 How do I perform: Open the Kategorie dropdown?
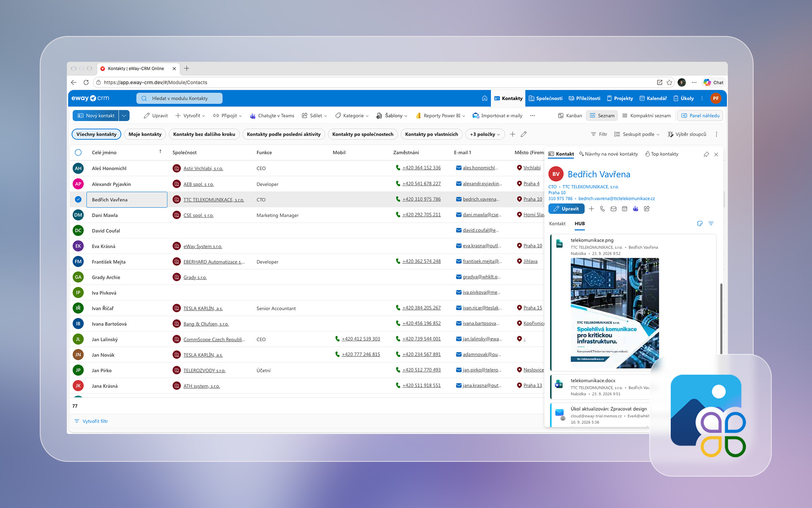(x=352, y=116)
